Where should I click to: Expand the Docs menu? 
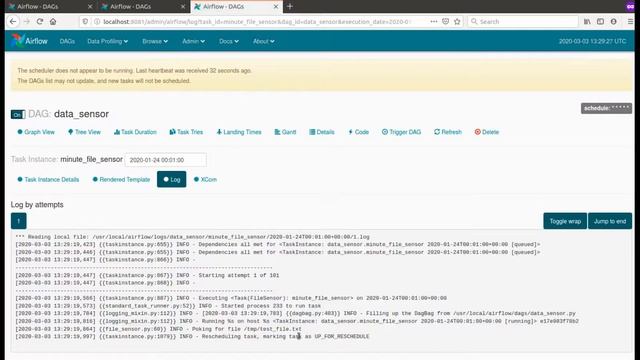coord(229,41)
